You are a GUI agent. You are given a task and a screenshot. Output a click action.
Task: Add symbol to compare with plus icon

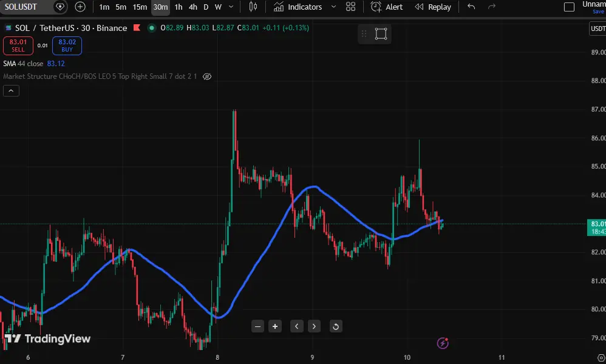80,7
